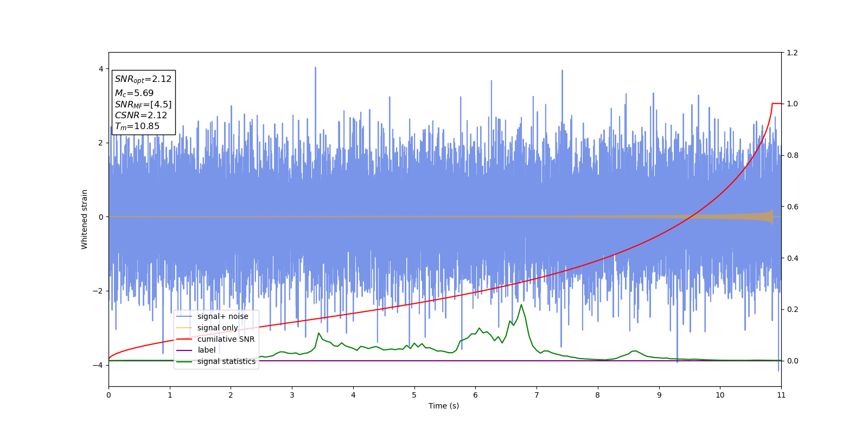Click the green signal statistics peak
The image size is (868, 434).
(521, 305)
